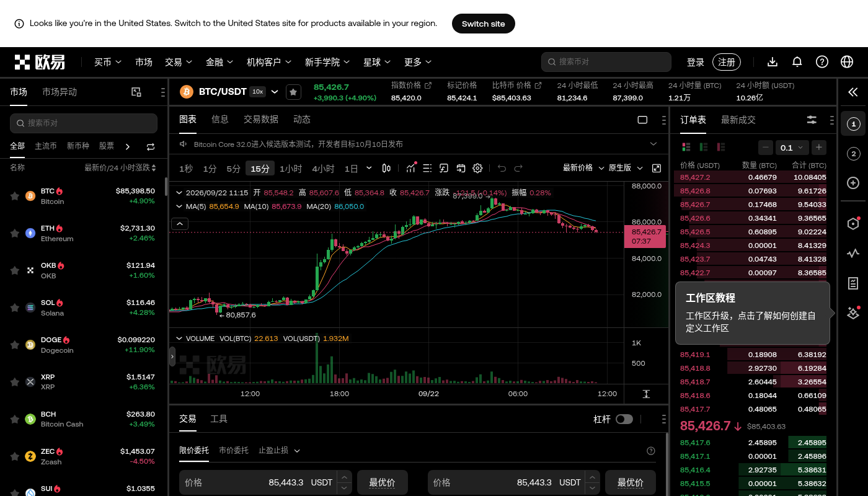Open chart window layout rectangle icon
The image size is (868, 496).
[642, 120]
